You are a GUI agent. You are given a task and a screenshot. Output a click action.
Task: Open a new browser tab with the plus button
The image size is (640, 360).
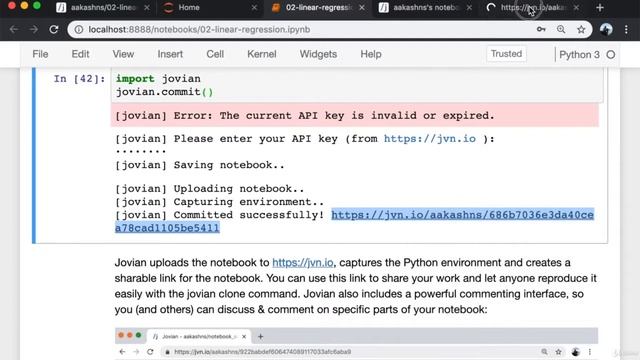(600, 7)
